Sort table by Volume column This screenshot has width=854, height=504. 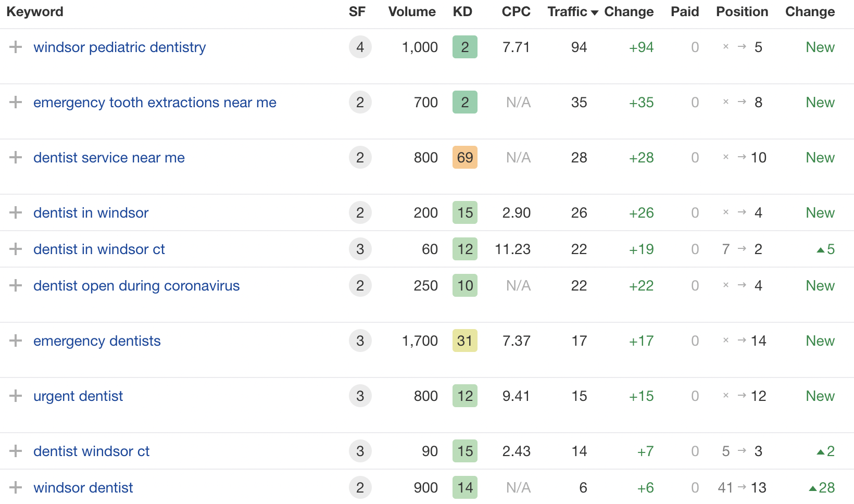412,12
